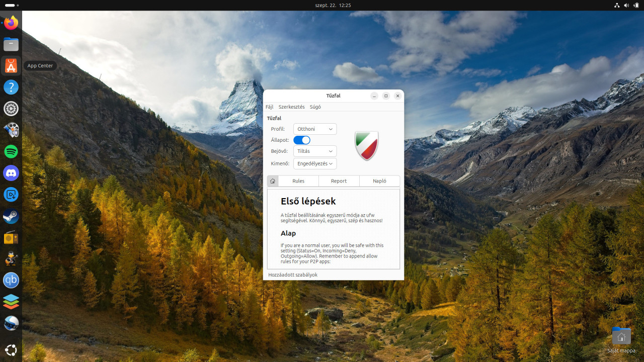Open the Profil dropdown showing Otthoni

pyautogui.click(x=315, y=129)
